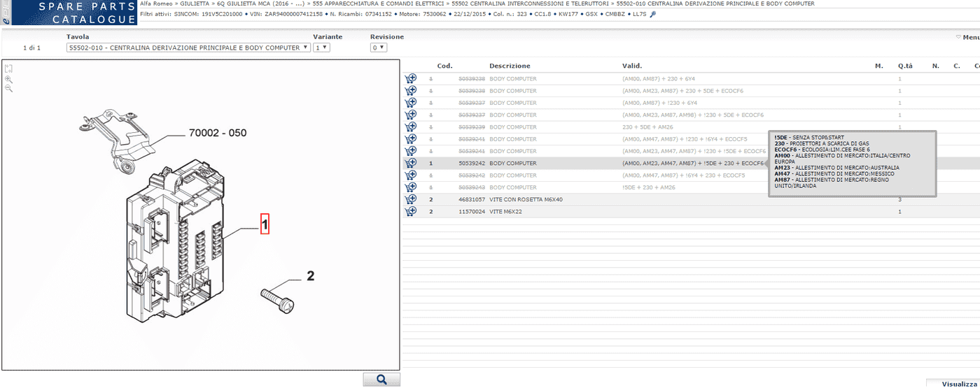Add 50539238 with 6Y4 validity to cart

tap(411, 78)
